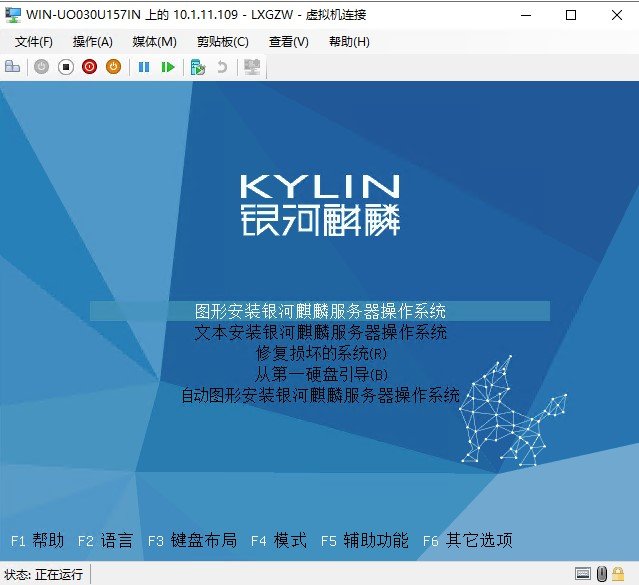
Task: Maximize the virtual machine connection window
Action: tap(571, 15)
